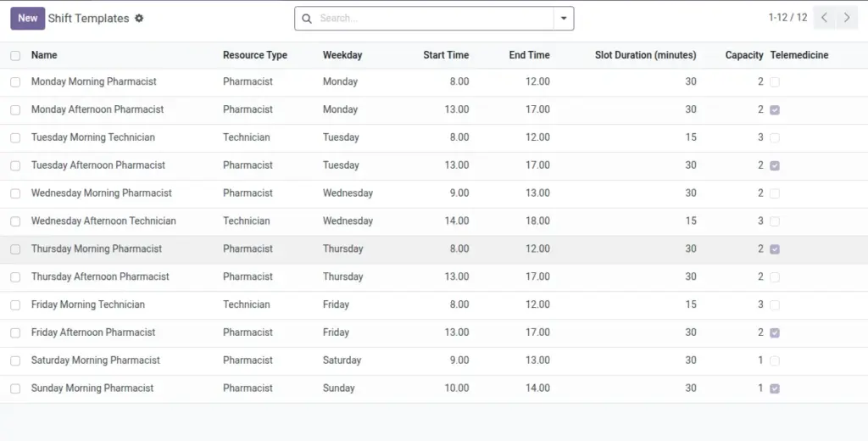Image resolution: width=868 pixels, height=441 pixels.
Task: Click the Saturday weekday cell
Action: click(x=342, y=360)
